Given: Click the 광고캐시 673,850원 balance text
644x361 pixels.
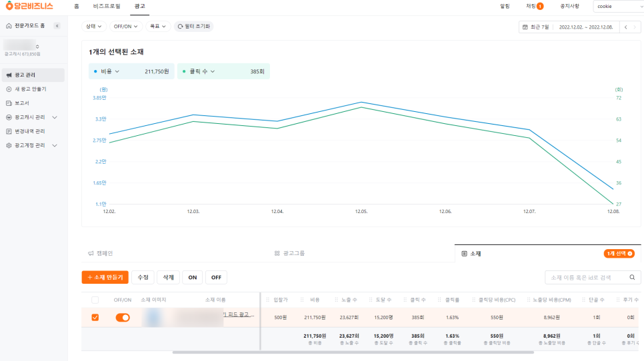Looking at the screenshot, I should (22, 54).
